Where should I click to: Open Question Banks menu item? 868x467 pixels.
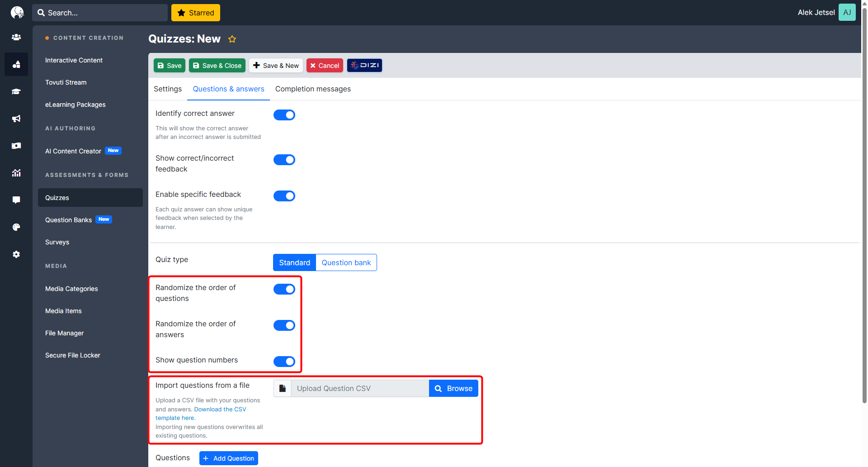[x=68, y=220]
